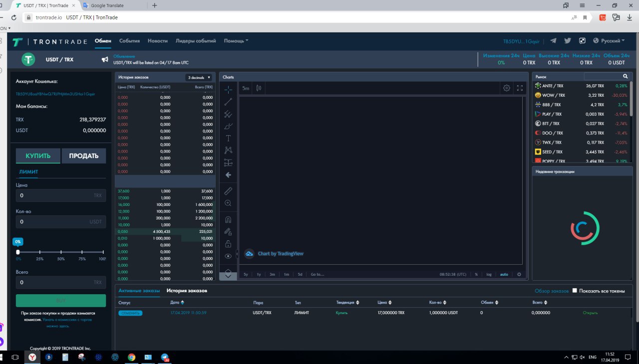Cancel the USDT/TRX order with 'отменить'

coord(130,313)
